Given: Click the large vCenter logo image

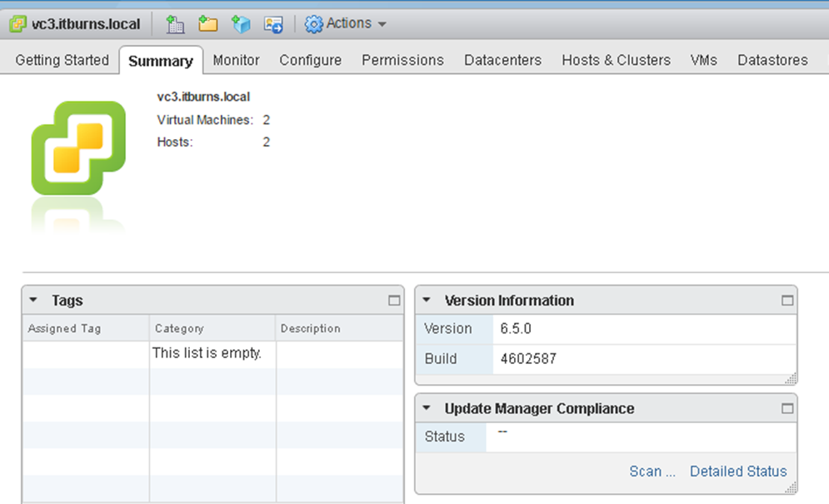Looking at the screenshot, I should click(x=78, y=148).
